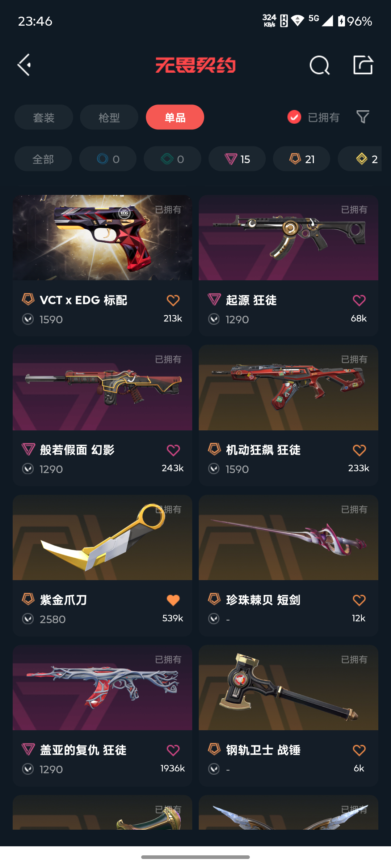This screenshot has width=391, height=868.
Task: Favorite the VCT x EDG 标配 heart
Action: tap(173, 300)
